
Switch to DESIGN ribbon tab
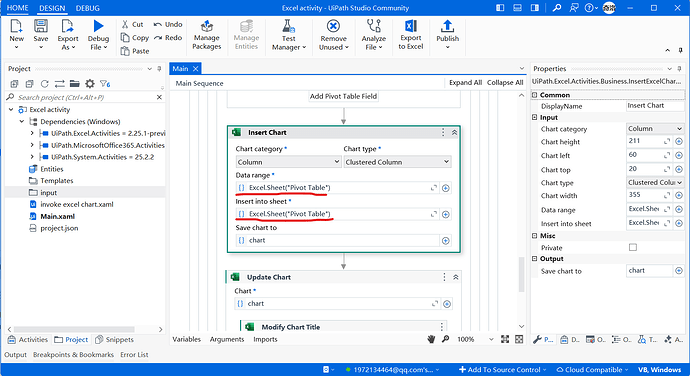pyautogui.click(x=52, y=8)
